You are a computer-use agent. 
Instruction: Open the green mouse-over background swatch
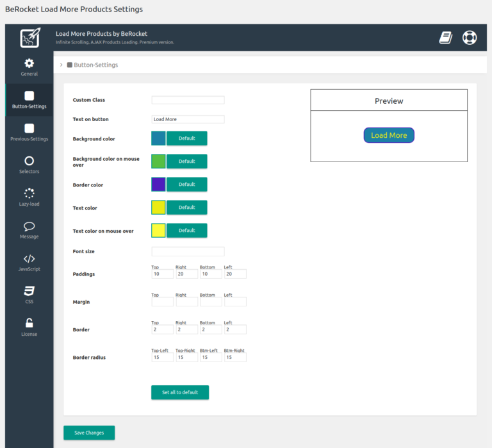click(x=158, y=162)
